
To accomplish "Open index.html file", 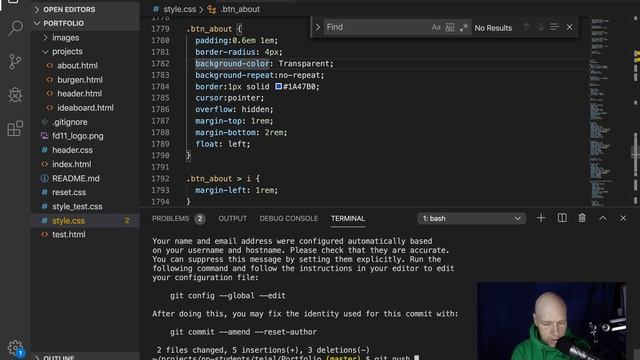I will tap(71, 164).
